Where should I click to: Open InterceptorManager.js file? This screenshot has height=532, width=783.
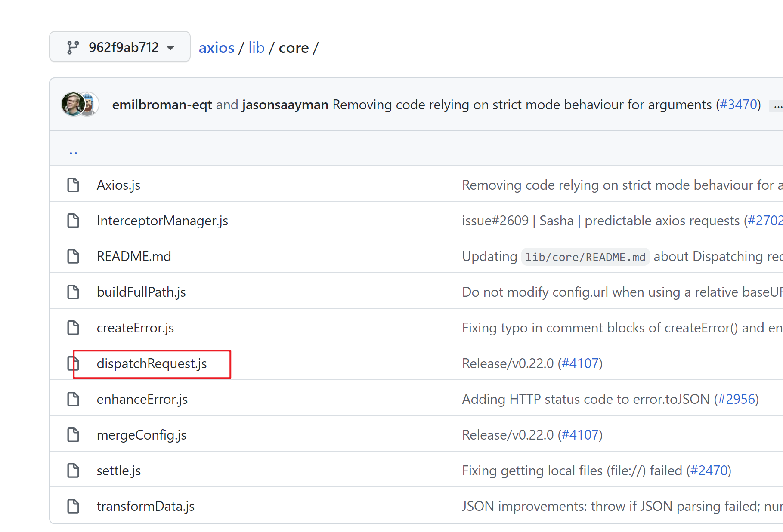click(x=162, y=221)
